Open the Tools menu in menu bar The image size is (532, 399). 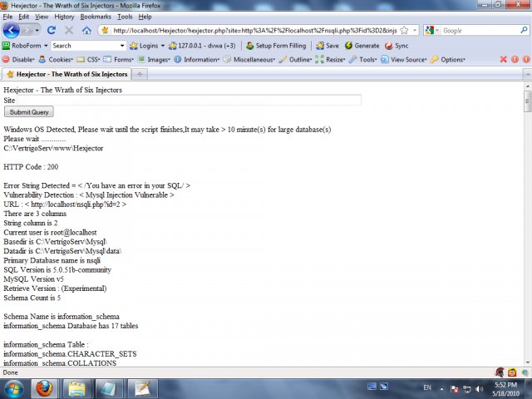(x=125, y=17)
